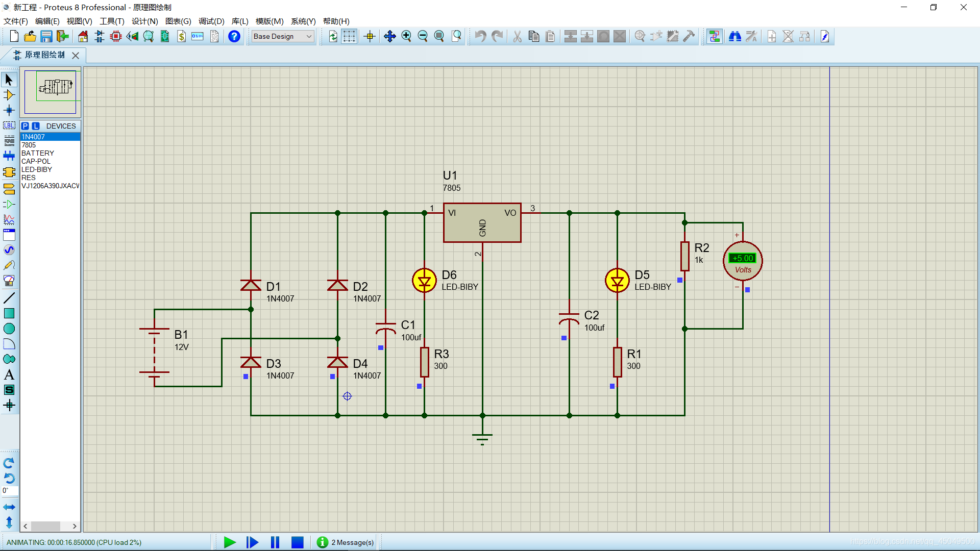Select LED-BIBY in the devices list
980x551 pixels.
pos(36,169)
